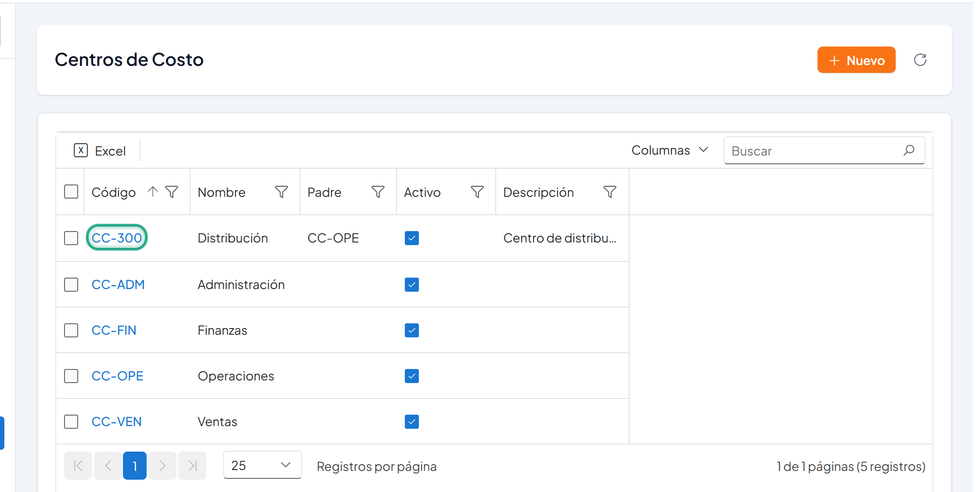Go to the previous page
This screenshot has height=492, width=980.
(108, 466)
